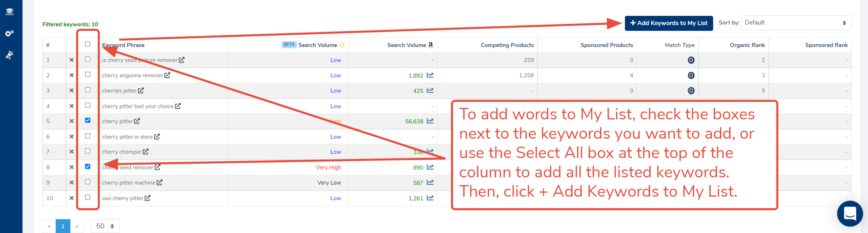Click Add Keywords to My List button

669,23
